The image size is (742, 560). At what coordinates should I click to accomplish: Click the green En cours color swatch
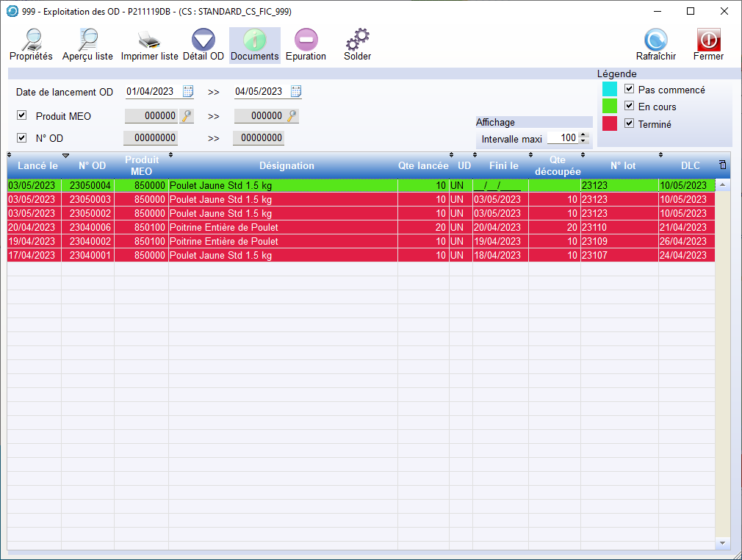point(610,107)
